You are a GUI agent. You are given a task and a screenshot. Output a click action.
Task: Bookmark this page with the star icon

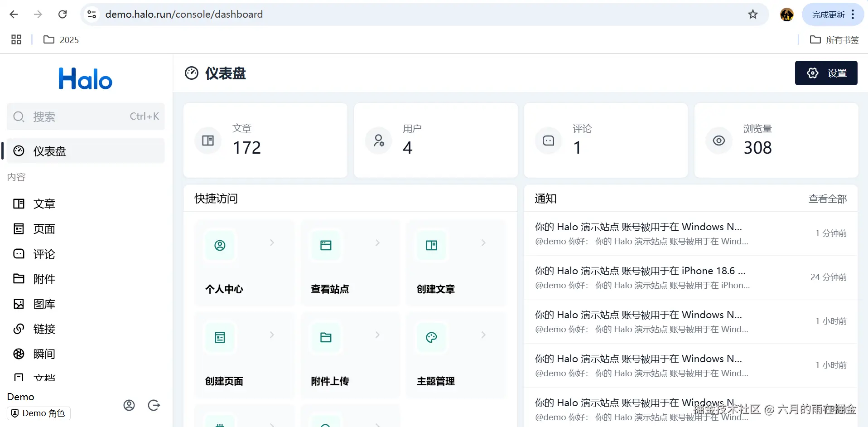pos(753,15)
